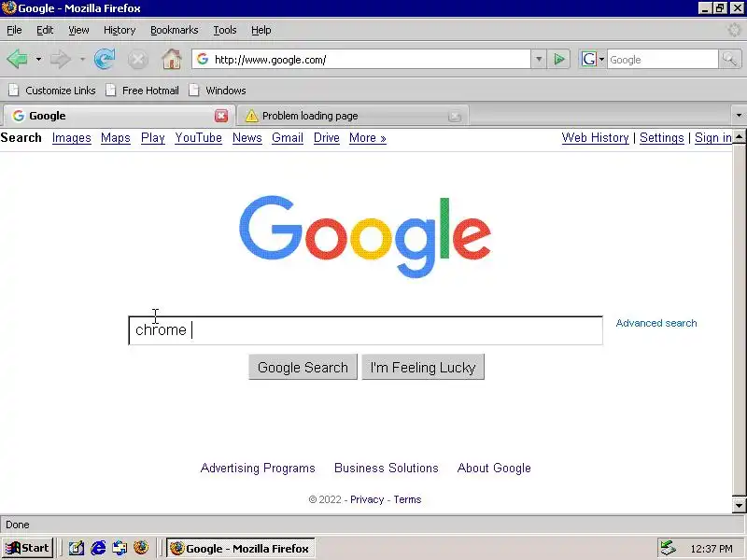
Task: Click the Stop loading icon
Action: click(137, 60)
